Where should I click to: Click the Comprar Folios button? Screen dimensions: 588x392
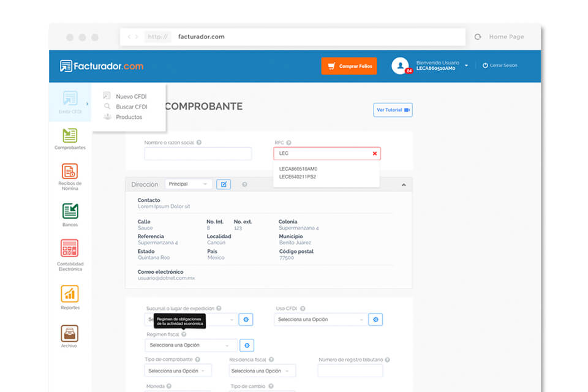click(x=349, y=66)
